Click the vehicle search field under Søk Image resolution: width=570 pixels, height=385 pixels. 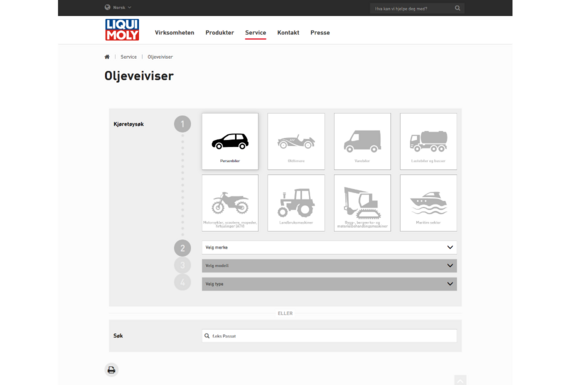tap(329, 336)
